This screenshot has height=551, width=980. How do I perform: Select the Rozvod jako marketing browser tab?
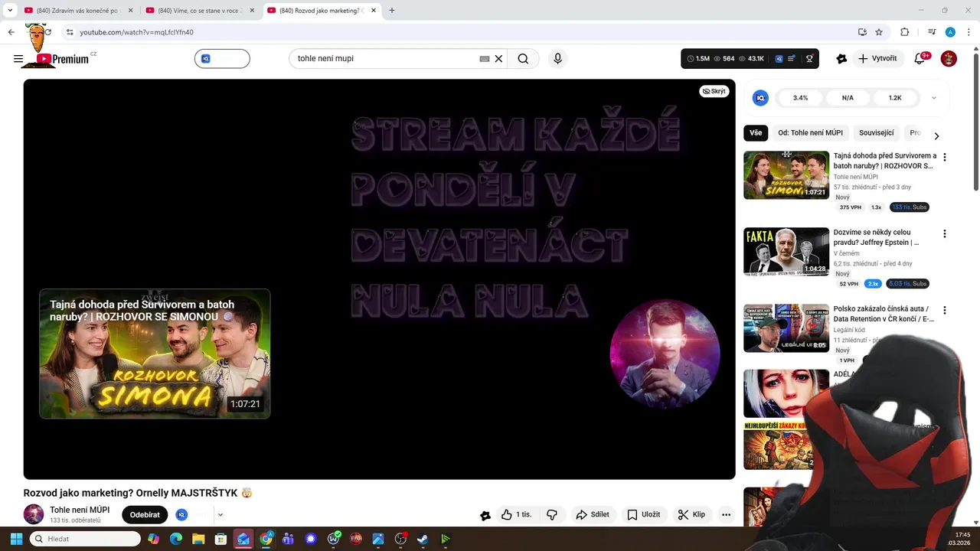(322, 11)
